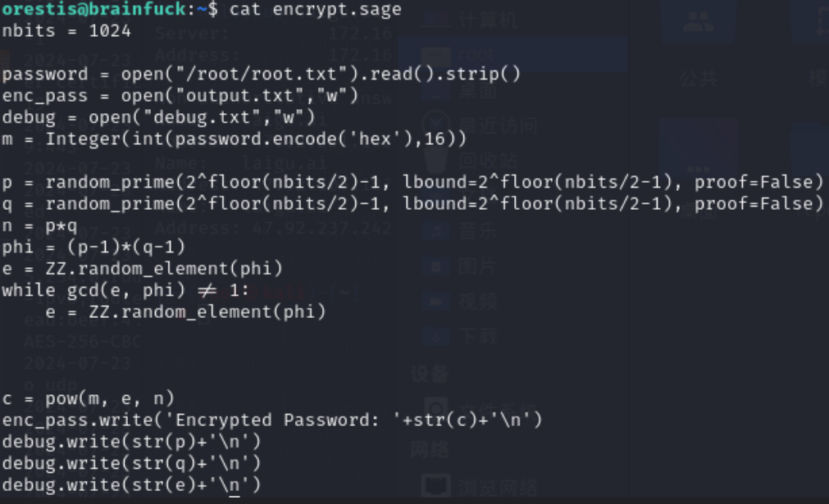
Task: Click the Devices (设备) section header
Action: point(430,374)
